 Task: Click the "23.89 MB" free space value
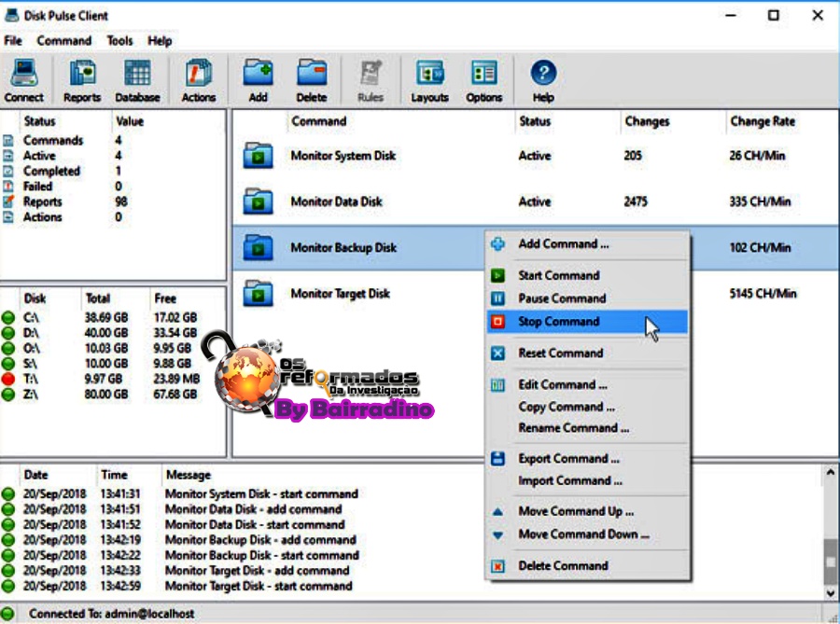pyautogui.click(x=176, y=379)
